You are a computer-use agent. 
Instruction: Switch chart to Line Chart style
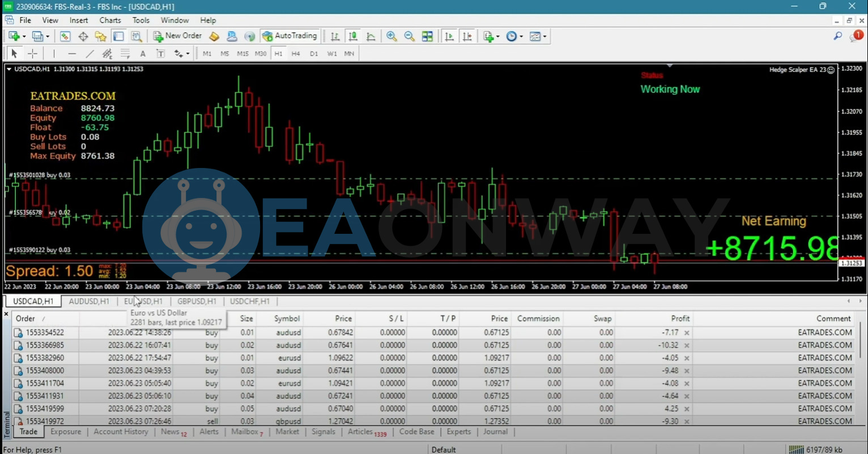tap(371, 36)
